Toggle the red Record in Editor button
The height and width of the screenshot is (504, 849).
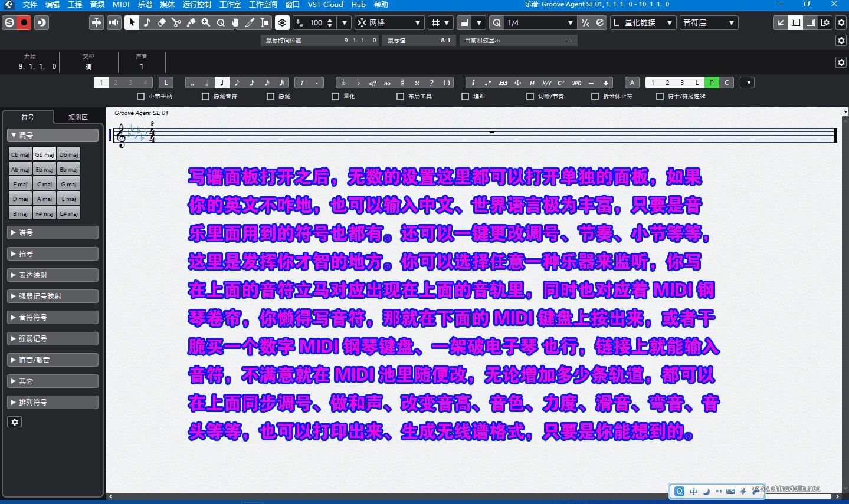[x=25, y=22]
